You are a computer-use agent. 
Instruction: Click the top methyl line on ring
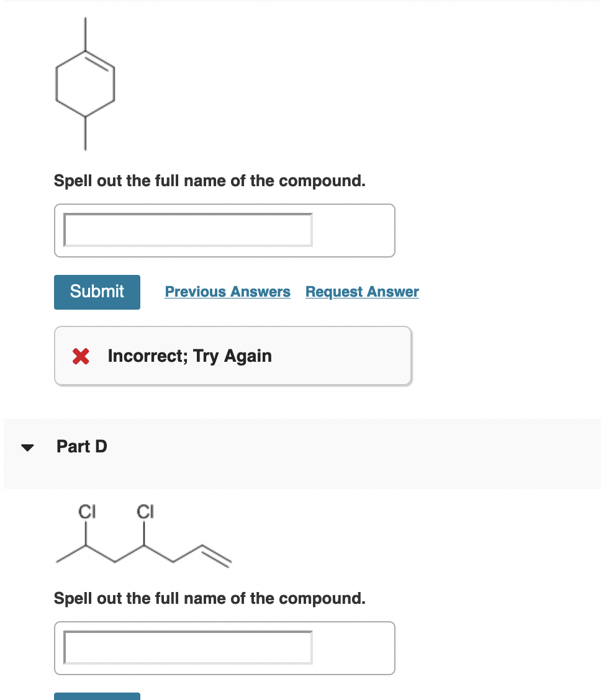(x=85, y=34)
